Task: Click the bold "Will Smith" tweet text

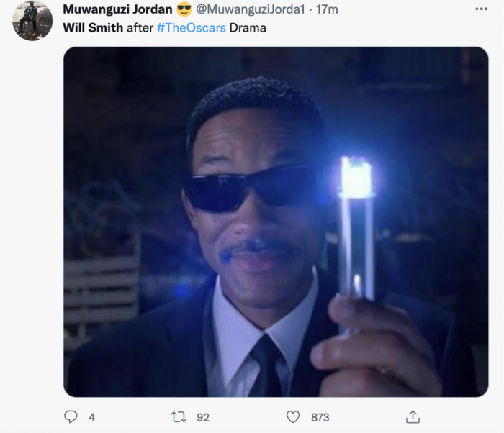Action: coord(93,27)
